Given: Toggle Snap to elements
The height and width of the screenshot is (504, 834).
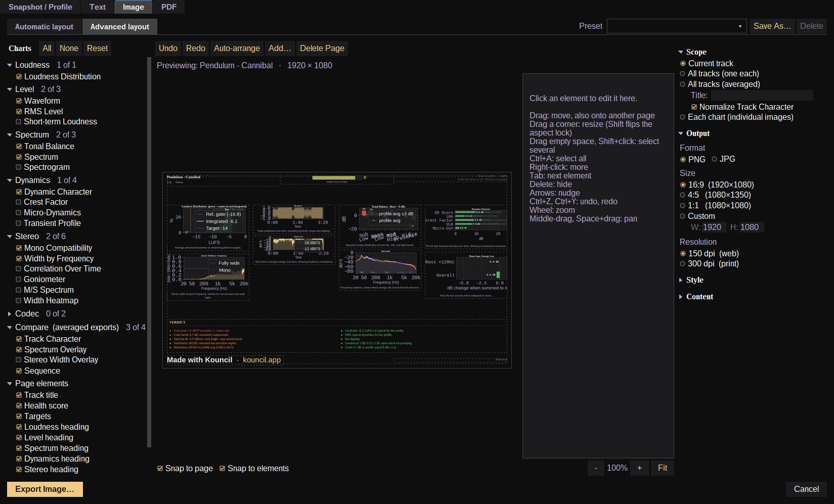Looking at the screenshot, I should [x=222, y=469].
